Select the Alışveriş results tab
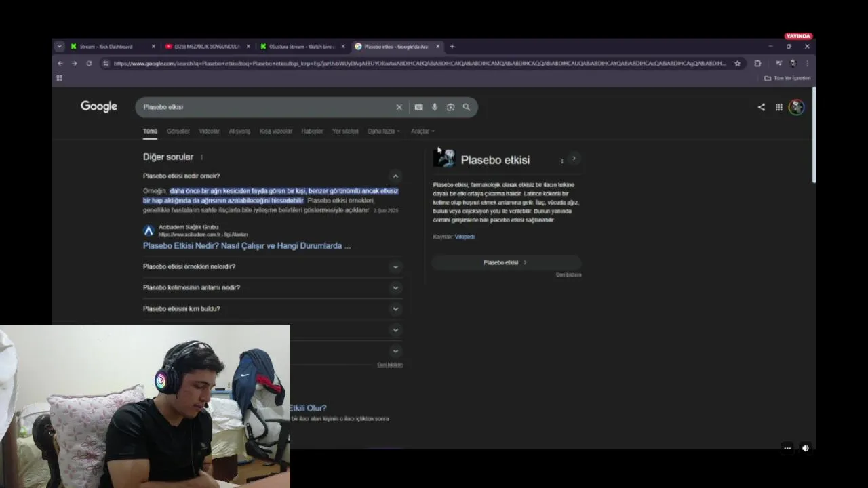This screenshot has height=488, width=868. click(x=239, y=131)
